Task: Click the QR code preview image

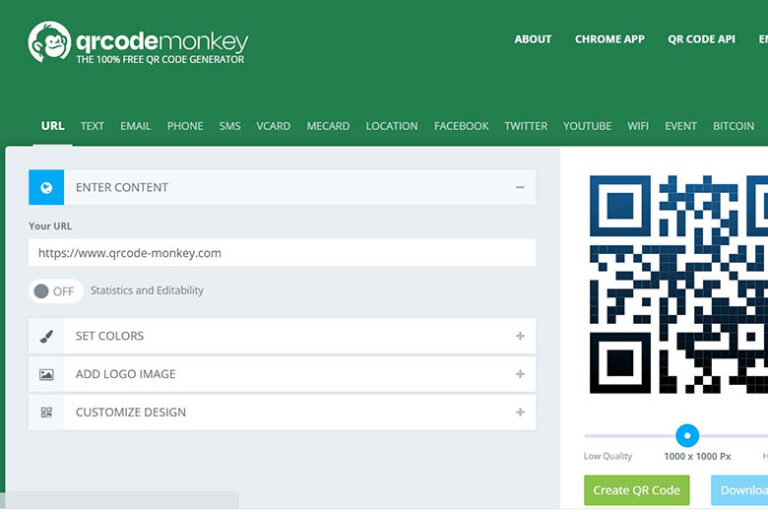Action: click(679, 284)
